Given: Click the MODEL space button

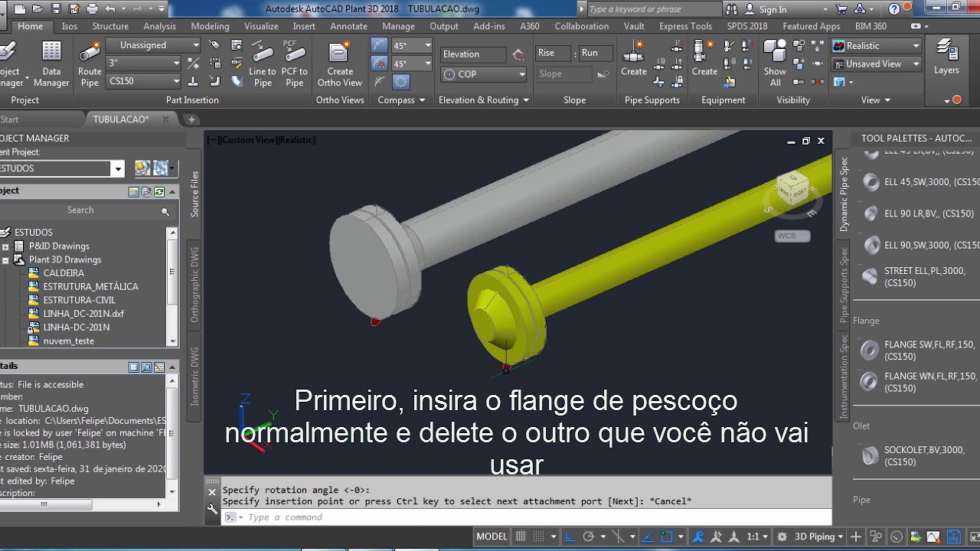Looking at the screenshot, I should tap(492, 536).
